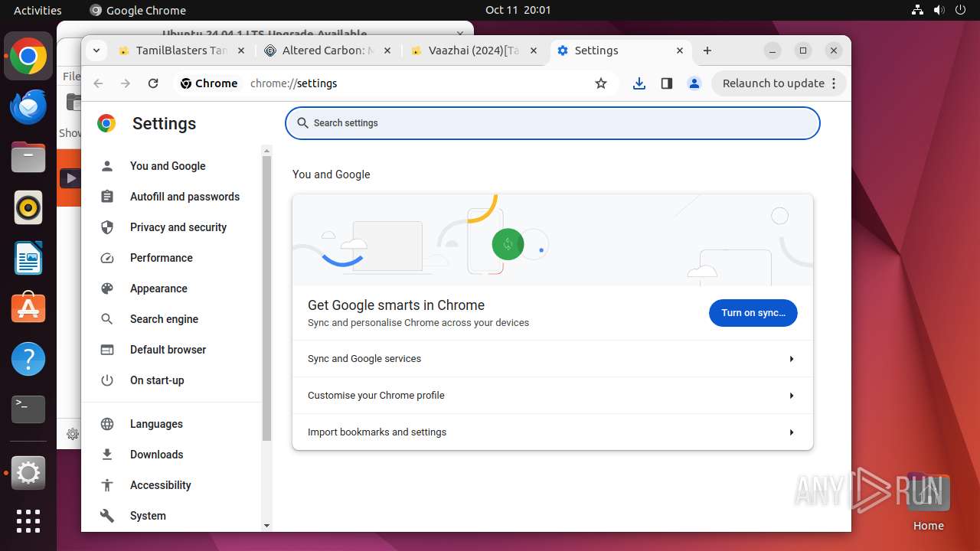Expand Import bookmarks and settings
The image size is (980, 551).
(x=553, y=432)
